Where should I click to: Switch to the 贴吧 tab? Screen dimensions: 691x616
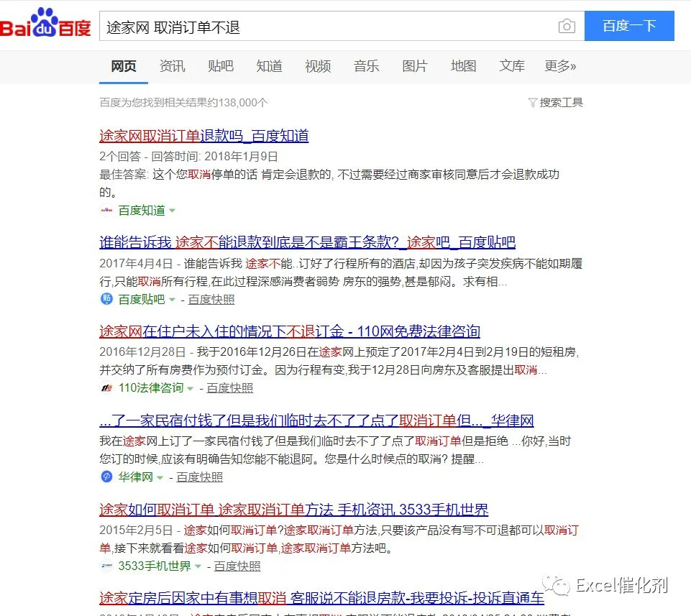(x=221, y=66)
